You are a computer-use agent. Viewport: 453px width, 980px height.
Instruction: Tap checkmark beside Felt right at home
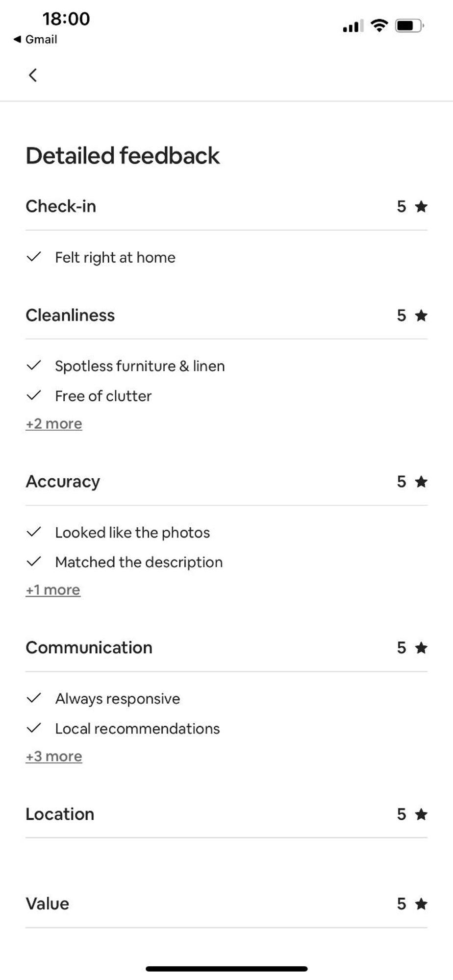point(33,257)
